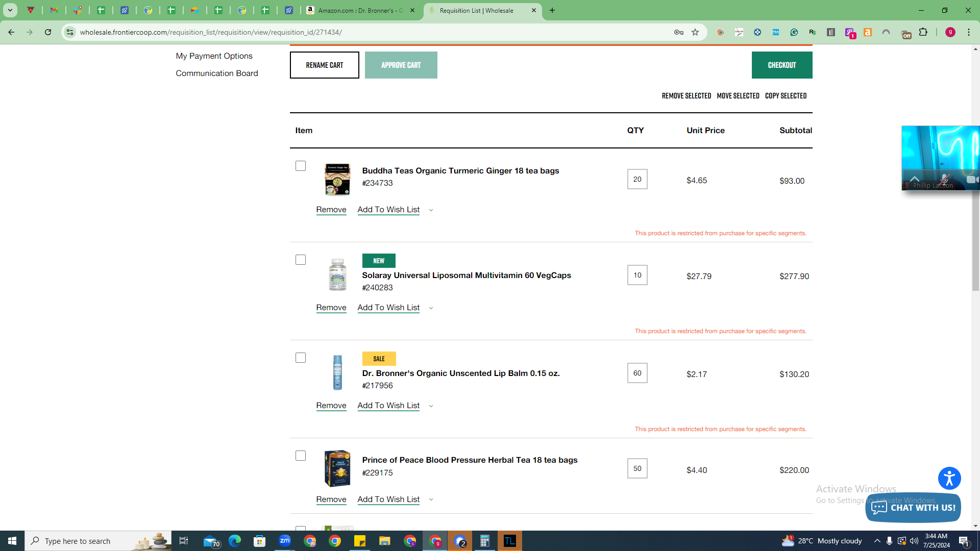Open the Mail app in the taskbar
980x551 pixels.
pyautogui.click(x=211, y=541)
